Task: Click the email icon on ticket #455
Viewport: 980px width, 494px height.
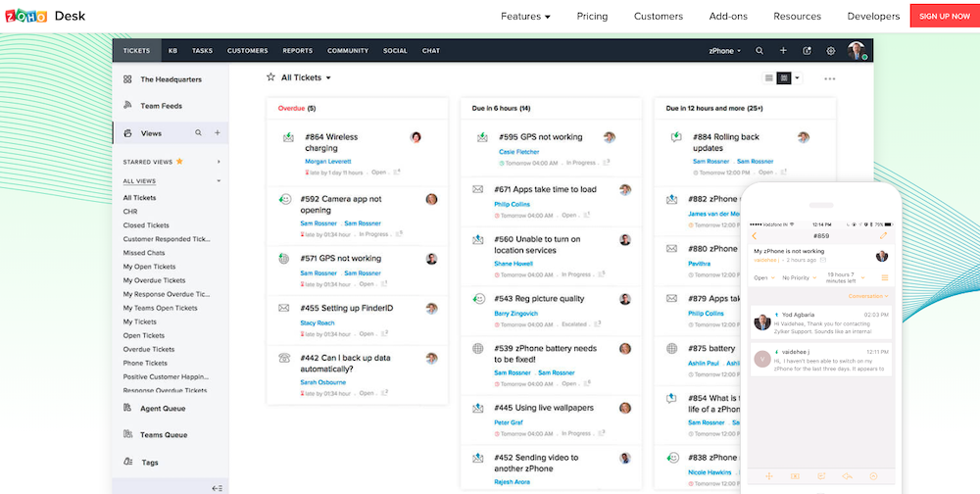Action: click(284, 309)
